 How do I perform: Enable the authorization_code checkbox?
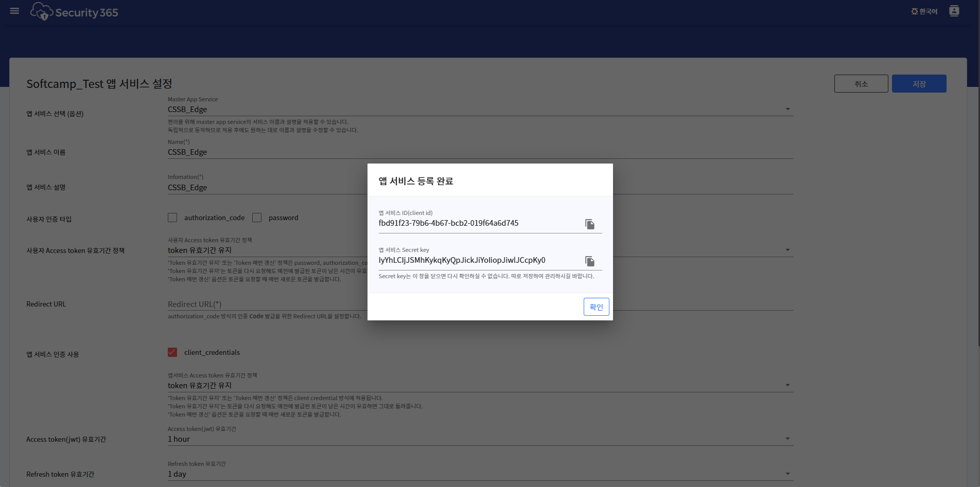pos(172,218)
